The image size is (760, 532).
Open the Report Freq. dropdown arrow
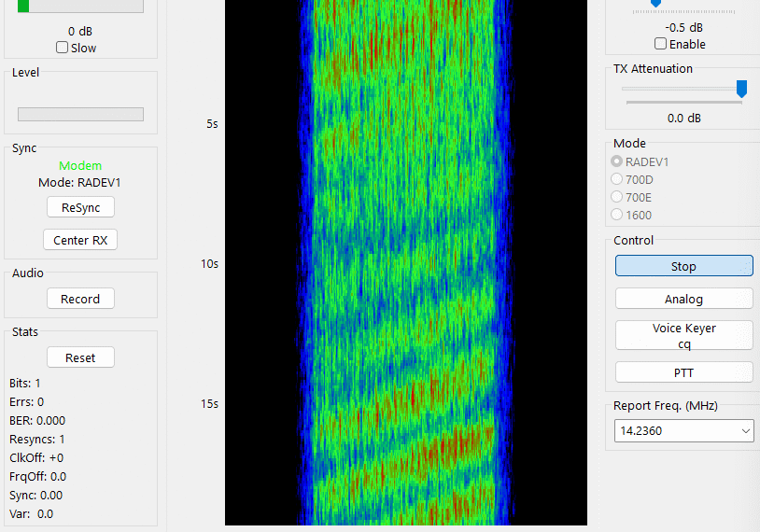(x=746, y=431)
